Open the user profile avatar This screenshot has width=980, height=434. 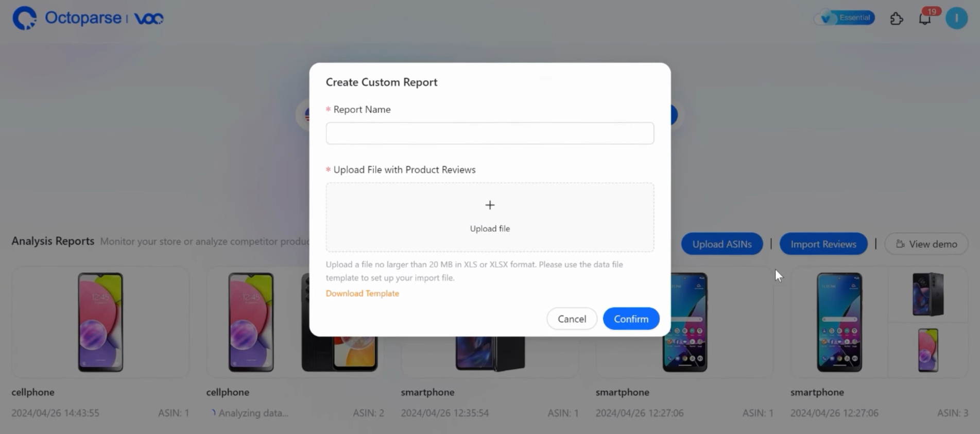(956, 18)
